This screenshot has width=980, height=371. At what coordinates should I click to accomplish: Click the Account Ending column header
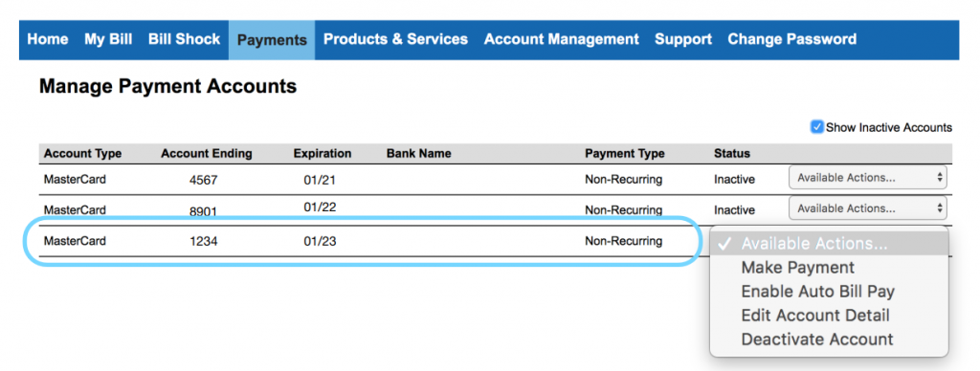click(207, 154)
